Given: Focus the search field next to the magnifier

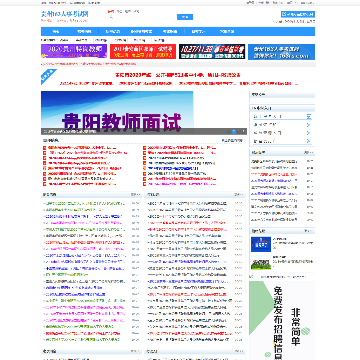Looking at the screenshot, I should (x=143, y=17).
